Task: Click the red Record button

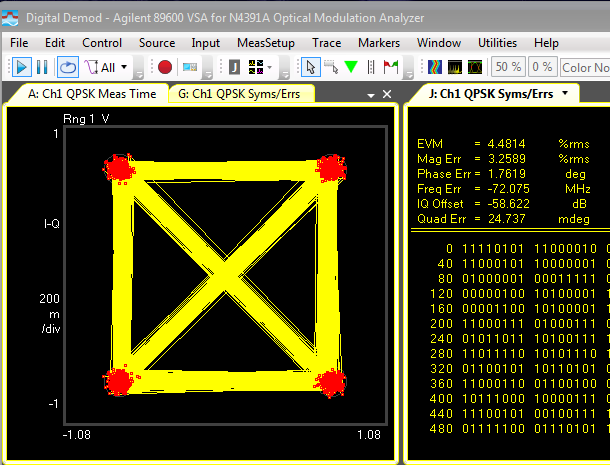Action: tap(165, 67)
